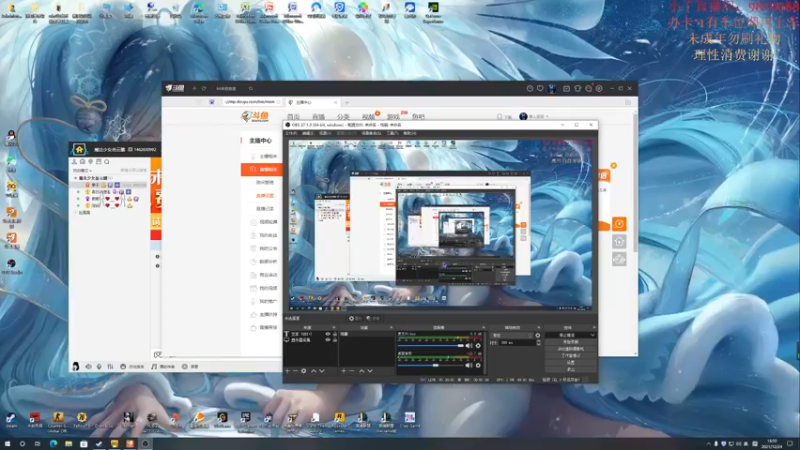
Task: Click filters button in OBS source toolbar
Action: [x=373, y=318]
